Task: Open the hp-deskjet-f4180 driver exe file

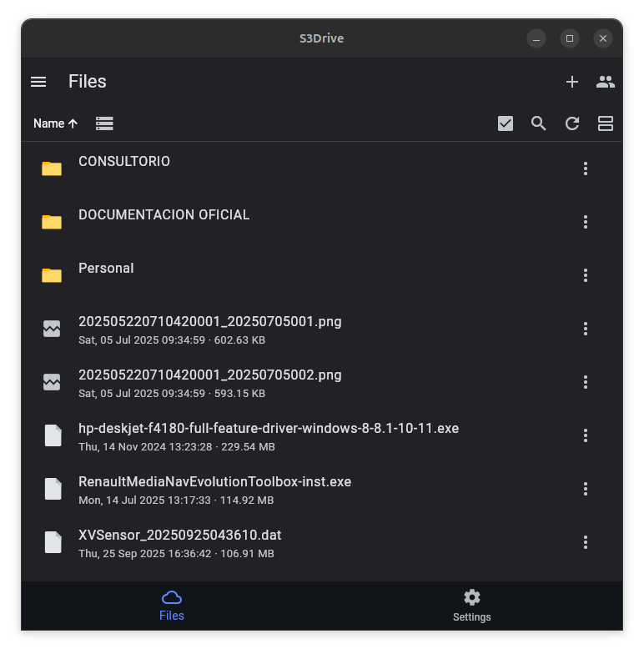Action: pos(268,429)
